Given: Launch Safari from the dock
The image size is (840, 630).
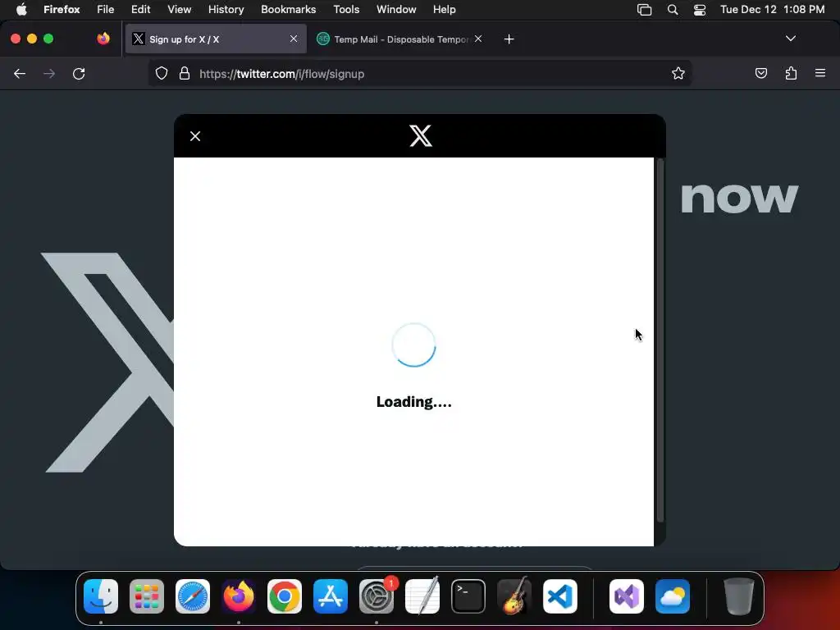Looking at the screenshot, I should click(x=193, y=596).
